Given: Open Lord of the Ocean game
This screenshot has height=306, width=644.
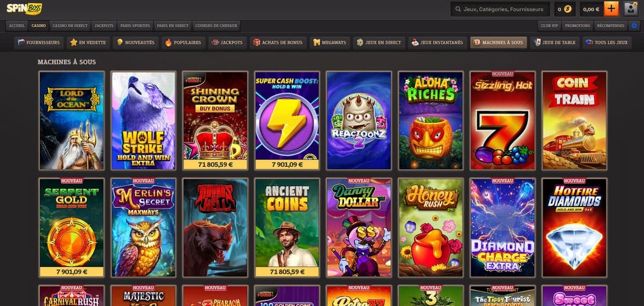Looking at the screenshot, I should 71,121.
